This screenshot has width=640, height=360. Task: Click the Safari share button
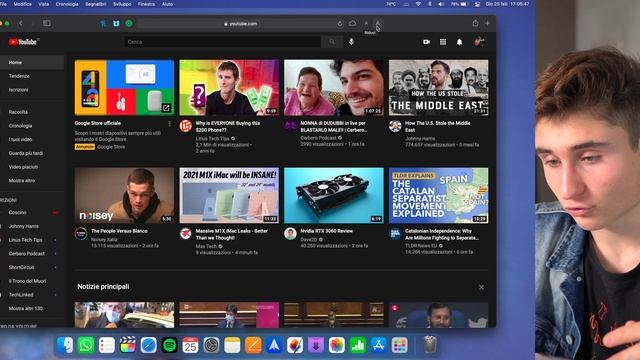coord(476,23)
